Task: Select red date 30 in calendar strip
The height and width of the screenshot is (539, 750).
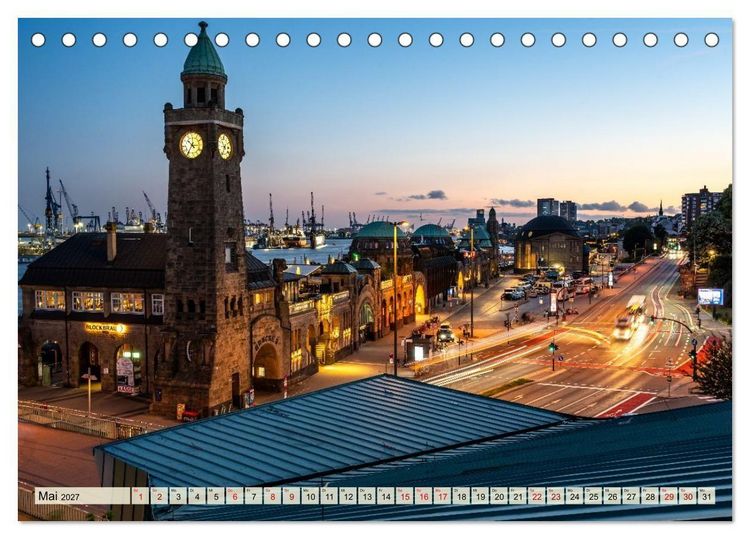Action: coord(688,496)
